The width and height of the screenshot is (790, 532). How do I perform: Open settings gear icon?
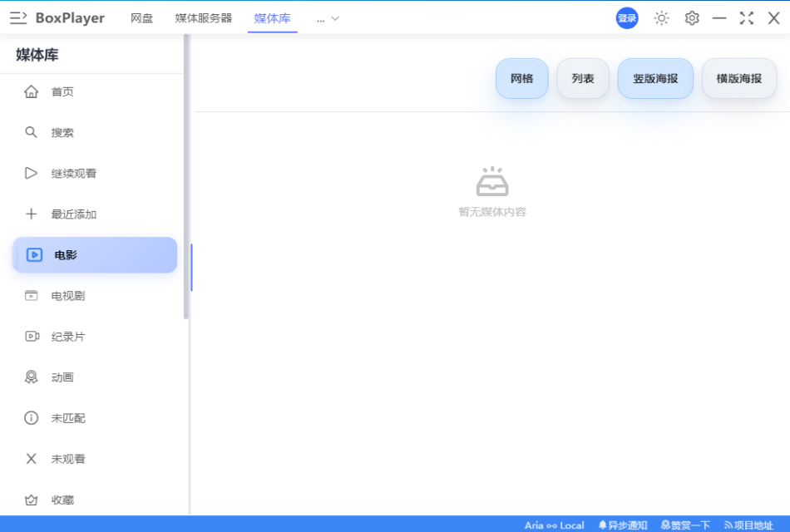(x=692, y=18)
